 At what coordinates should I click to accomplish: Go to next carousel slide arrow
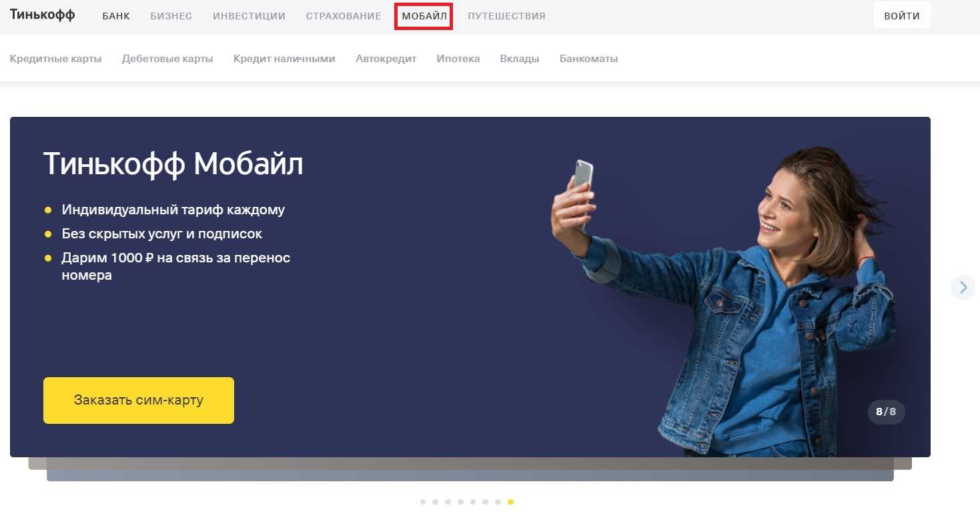coord(963,287)
